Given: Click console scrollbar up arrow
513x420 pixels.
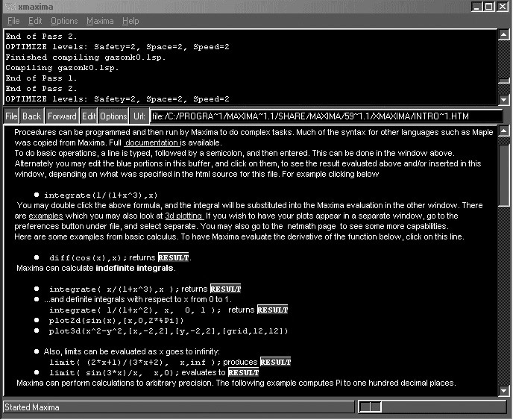Looking at the screenshot, I should click(504, 35).
